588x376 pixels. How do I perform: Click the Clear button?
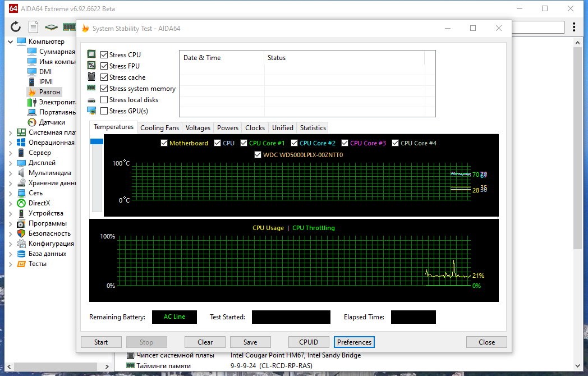click(205, 342)
